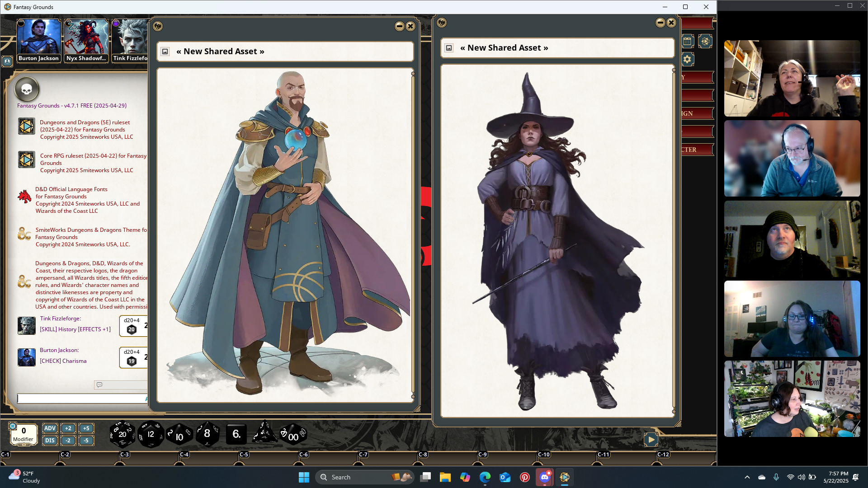Toggle the -2 modifier button
Image resolution: width=868 pixels, height=488 pixels.
(68, 441)
